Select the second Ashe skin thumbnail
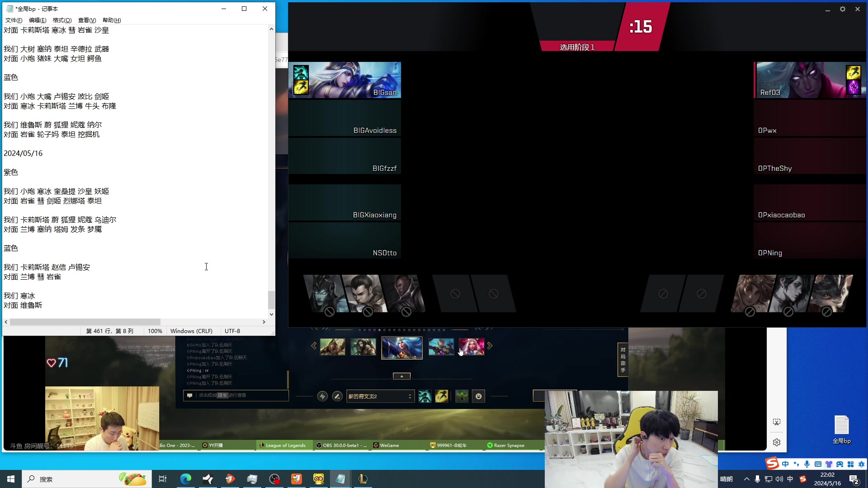 click(x=363, y=347)
